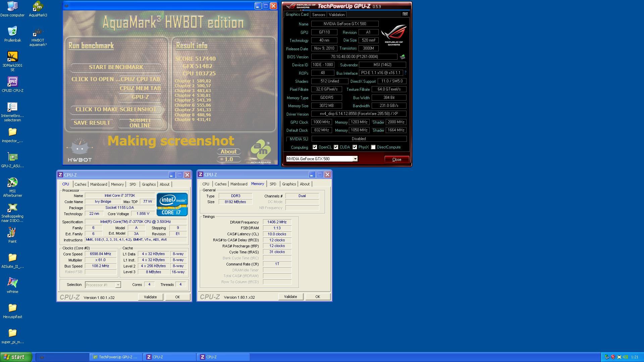Open the HWBOT aquamark³ desktop shortcut
Screen dimensions: 644x362
38,37
